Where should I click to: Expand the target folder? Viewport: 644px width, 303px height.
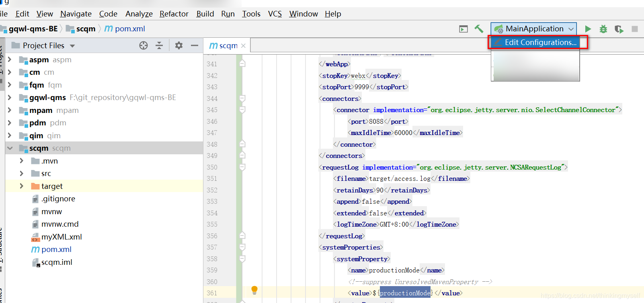[x=22, y=186]
